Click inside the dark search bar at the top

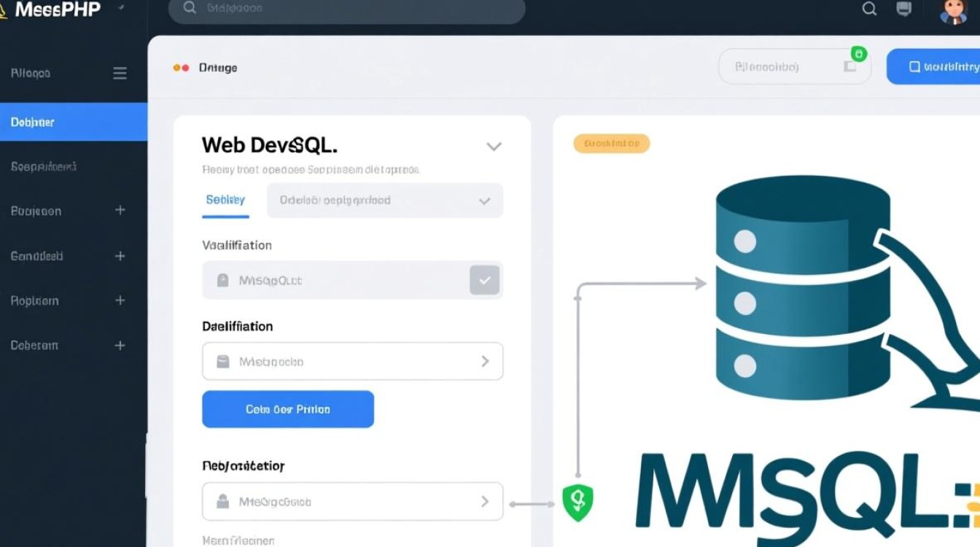[x=343, y=9]
